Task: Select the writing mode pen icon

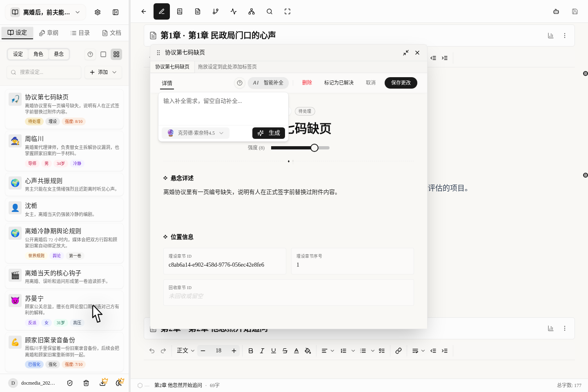Action: point(162,11)
